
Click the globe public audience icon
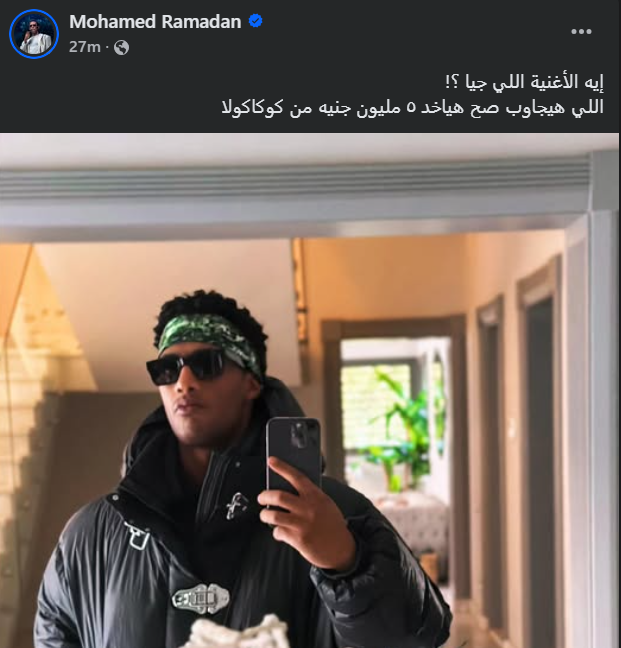point(121,48)
